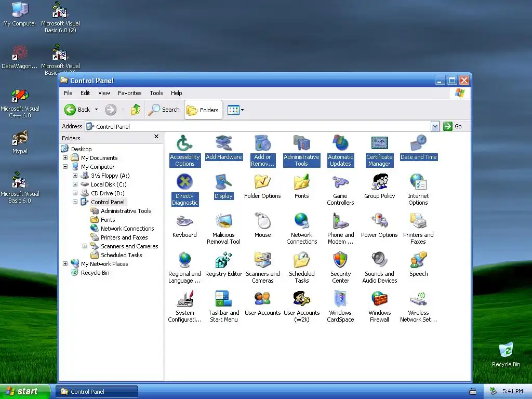
Task: Expand 3½ Floppy (A:) node
Action: (75, 176)
